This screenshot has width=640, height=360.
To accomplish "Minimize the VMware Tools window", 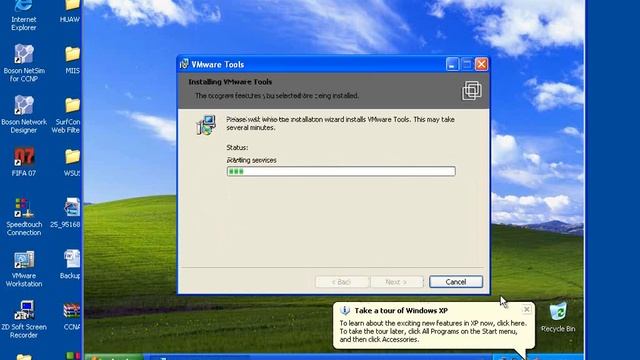I will (x=452, y=64).
